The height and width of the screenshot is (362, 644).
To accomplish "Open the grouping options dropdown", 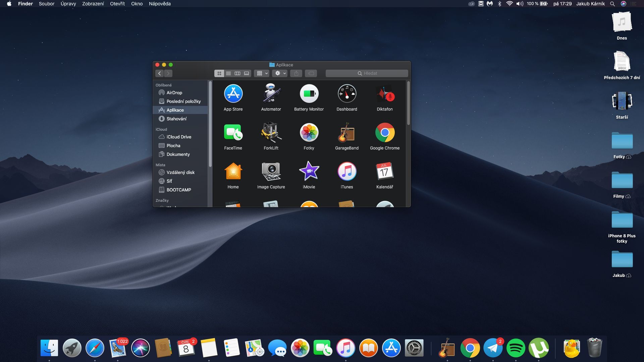I will click(262, 73).
